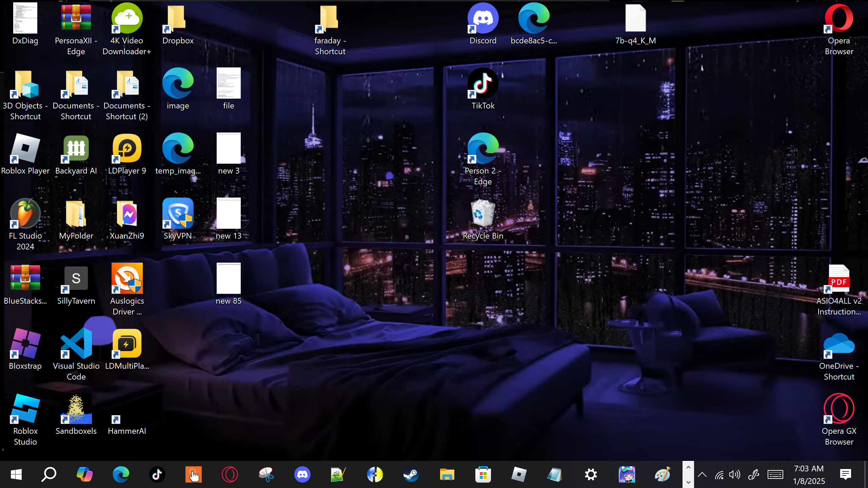The image size is (868, 488).
Task: Show hidden system tray icons
Action: [702, 474]
